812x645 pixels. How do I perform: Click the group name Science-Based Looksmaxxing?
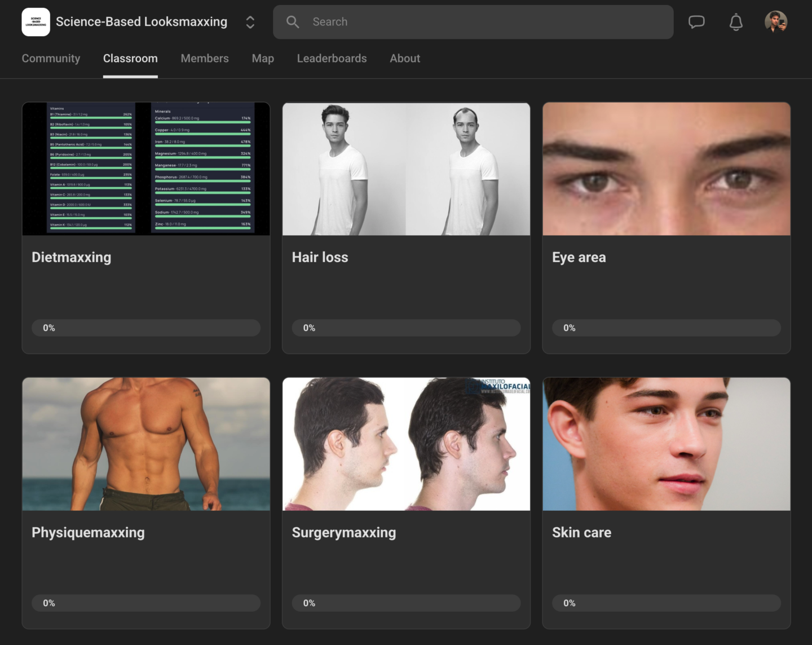pos(142,22)
